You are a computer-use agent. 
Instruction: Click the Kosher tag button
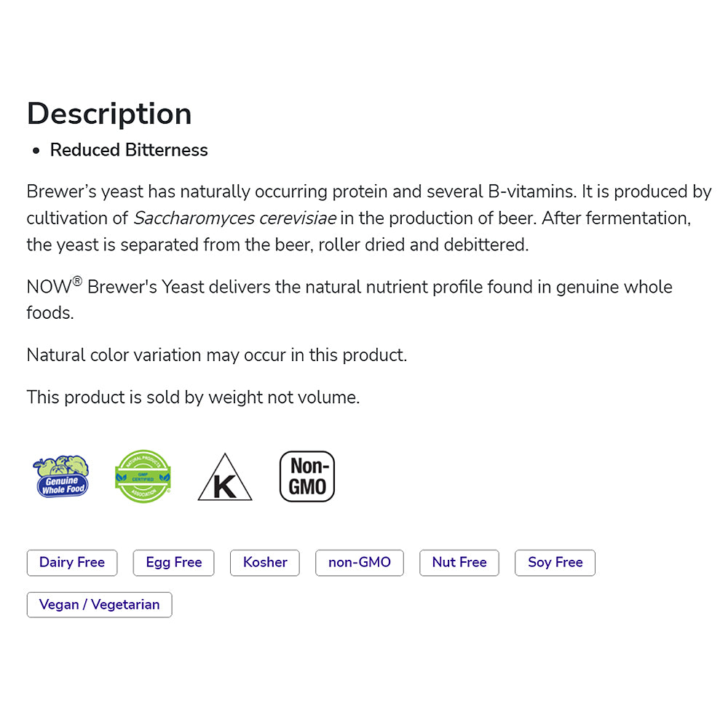tap(265, 563)
